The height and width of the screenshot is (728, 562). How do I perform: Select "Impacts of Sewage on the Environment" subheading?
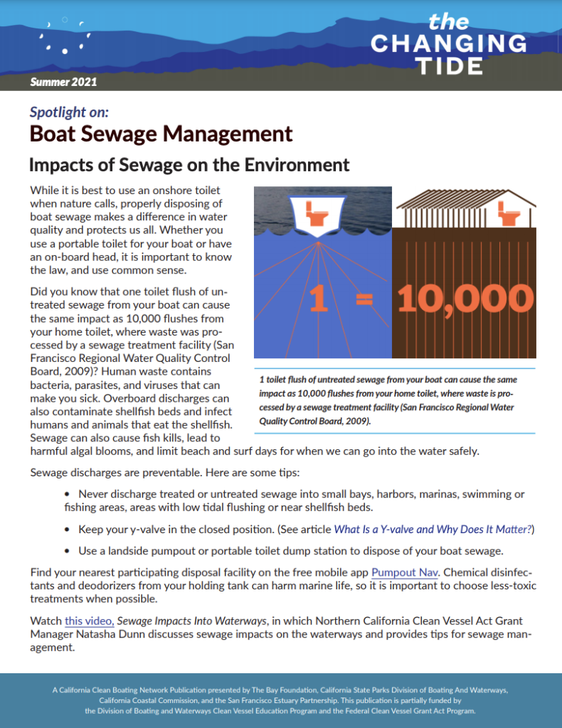189,166
